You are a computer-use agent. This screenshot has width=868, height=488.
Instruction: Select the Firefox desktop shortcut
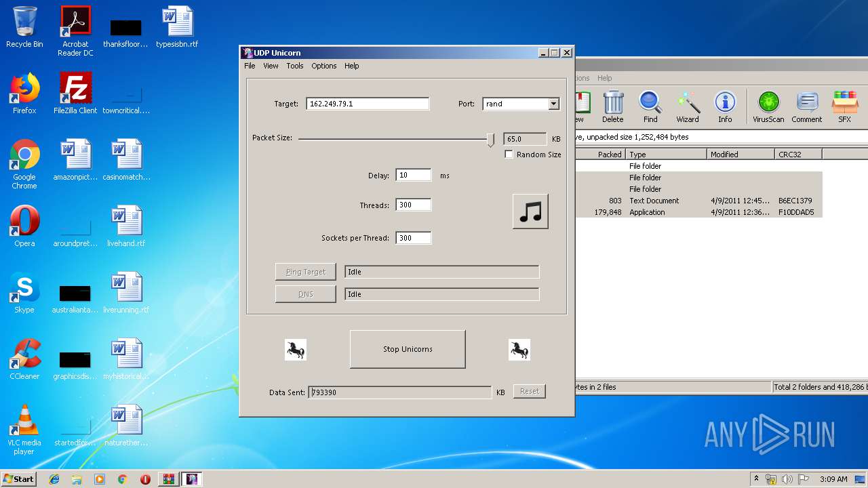(24, 94)
